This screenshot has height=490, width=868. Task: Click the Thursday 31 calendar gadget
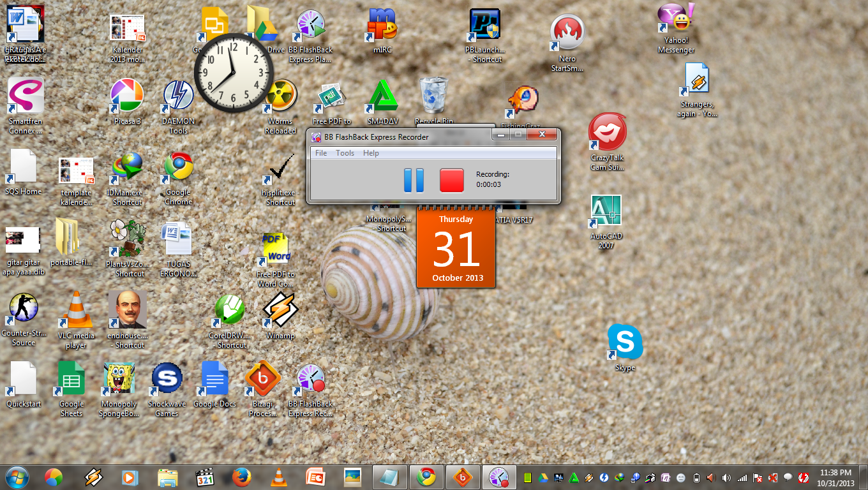point(456,248)
